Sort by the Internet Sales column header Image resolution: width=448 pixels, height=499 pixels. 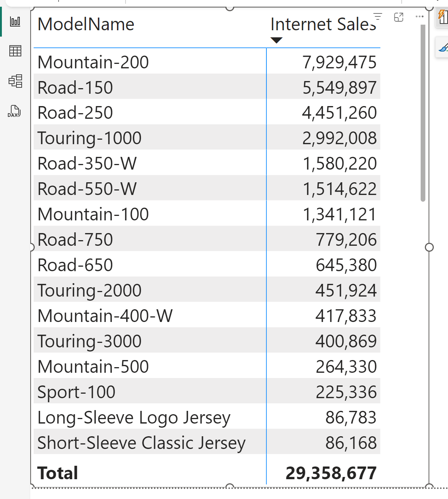click(x=323, y=25)
